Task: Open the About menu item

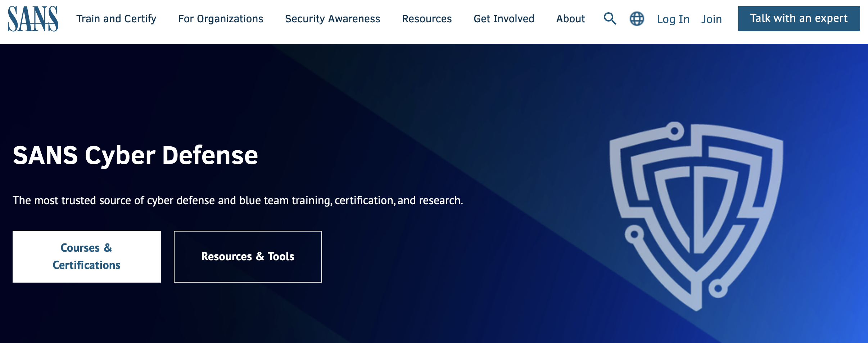Action: pyautogui.click(x=570, y=19)
